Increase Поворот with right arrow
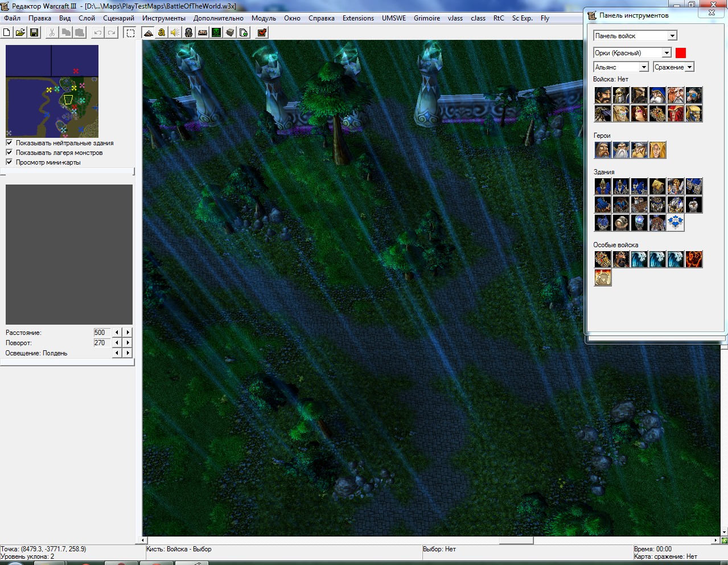This screenshot has height=565, width=728. pyautogui.click(x=127, y=343)
